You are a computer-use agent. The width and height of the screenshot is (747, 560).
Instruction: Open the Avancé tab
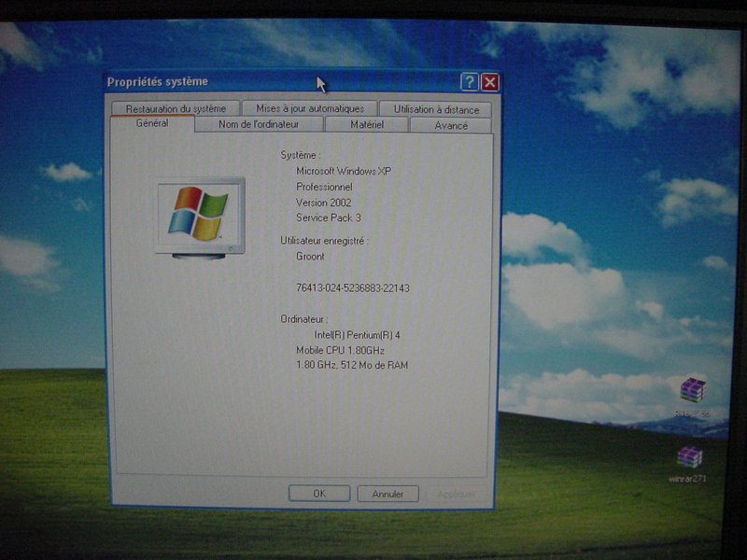(x=451, y=125)
